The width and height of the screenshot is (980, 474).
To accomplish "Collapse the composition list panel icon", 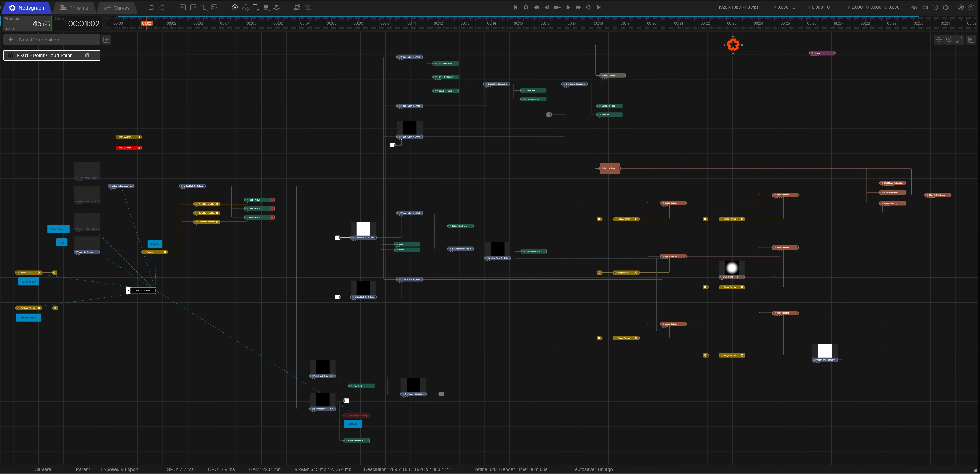I will (x=106, y=40).
